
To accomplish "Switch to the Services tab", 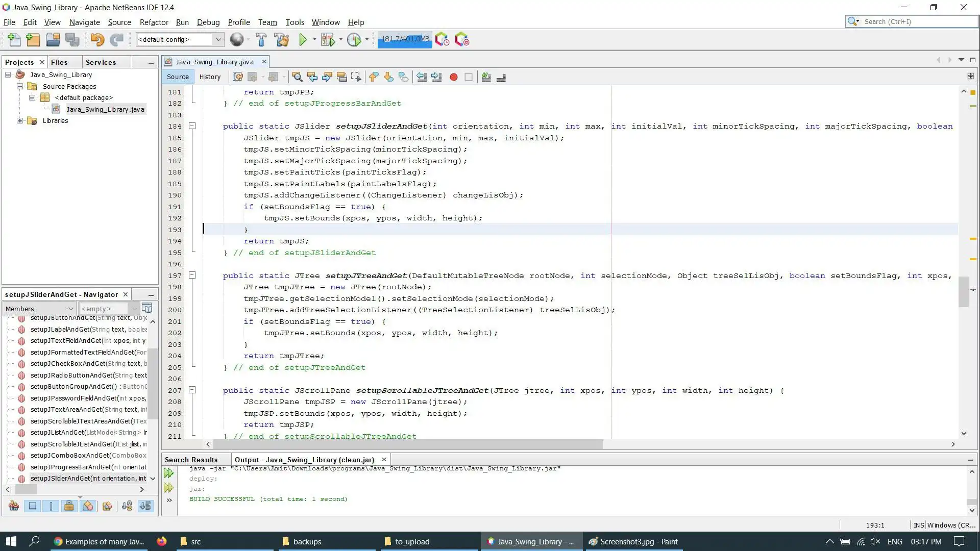I will [101, 62].
